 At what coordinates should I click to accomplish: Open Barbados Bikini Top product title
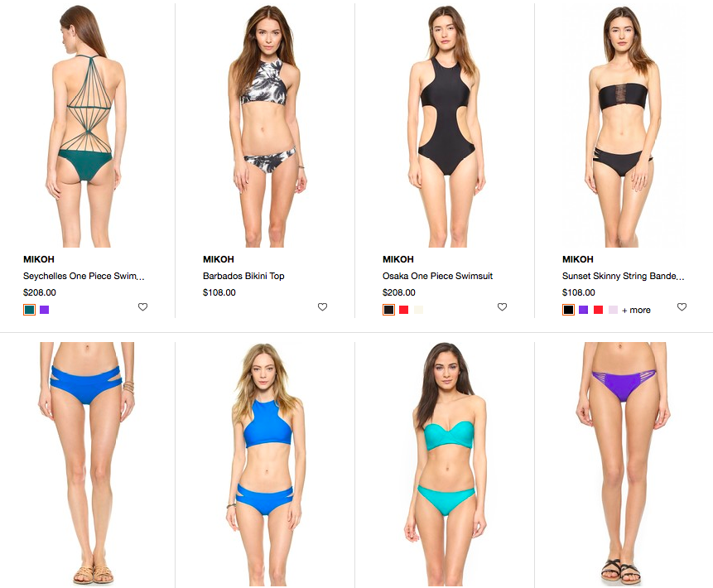pos(243,276)
